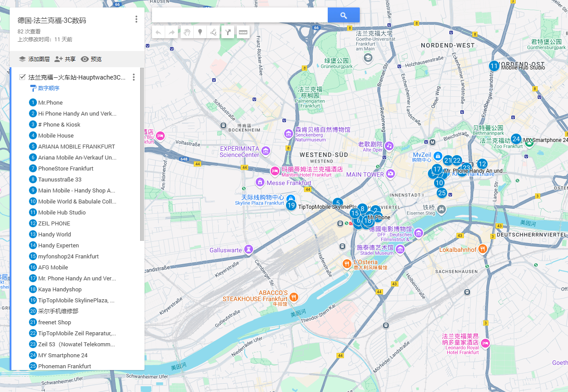This screenshot has height=392, width=568.
Task: Select the draw line tool
Action: coord(213,32)
